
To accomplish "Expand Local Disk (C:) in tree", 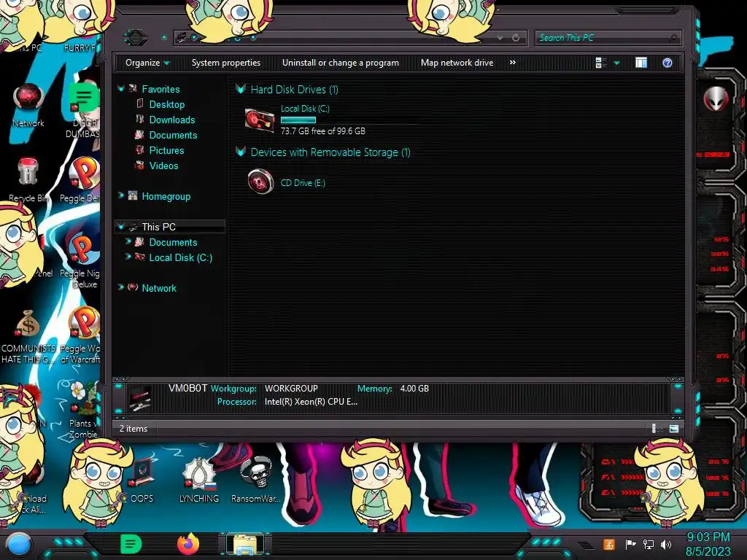I will [x=128, y=257].
